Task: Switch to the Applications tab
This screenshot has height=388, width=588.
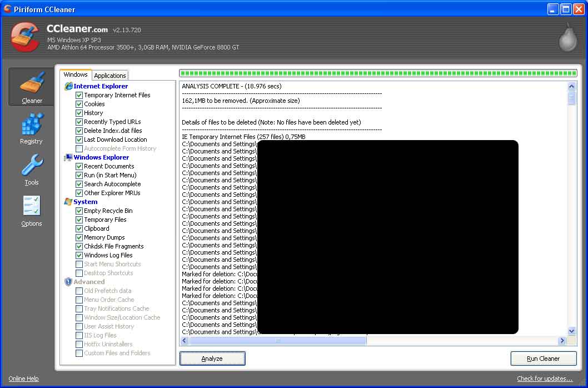Action: [110, 76]
